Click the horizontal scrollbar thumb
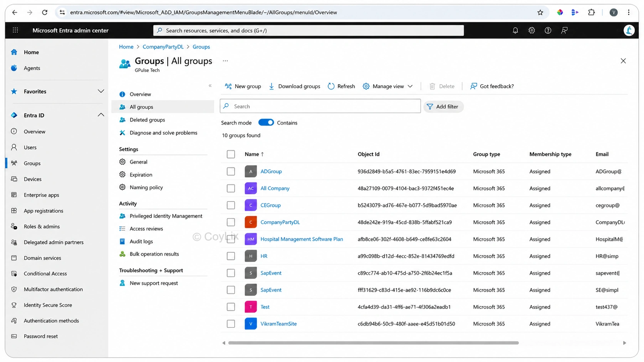 373,343
